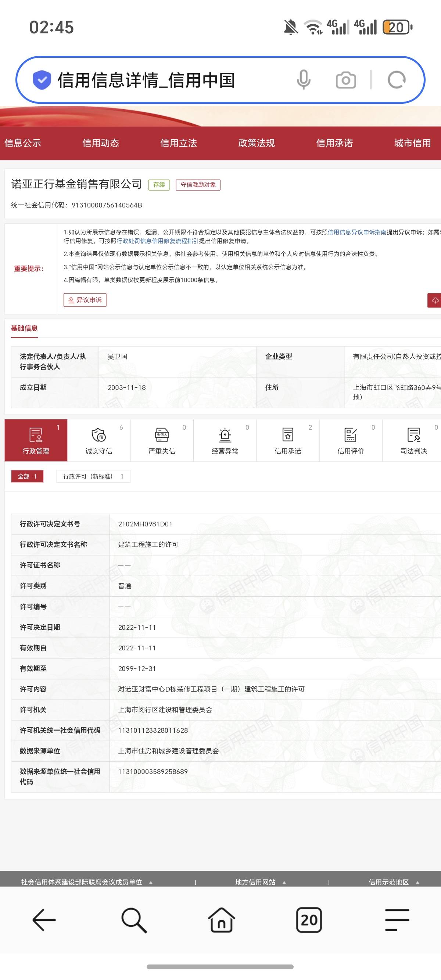
Task: Tap battery indicator in status bar
Action: pyautogui.click(x=397, y=27)
